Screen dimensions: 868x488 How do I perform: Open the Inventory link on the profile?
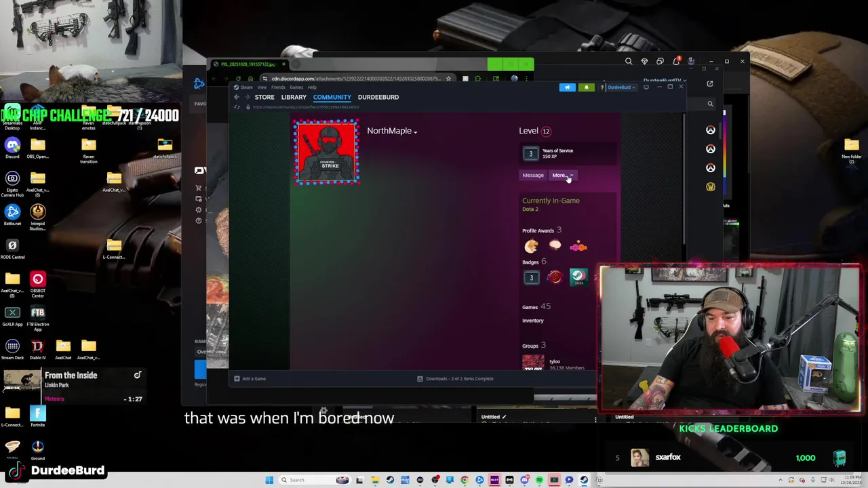(x=533, y=321)
